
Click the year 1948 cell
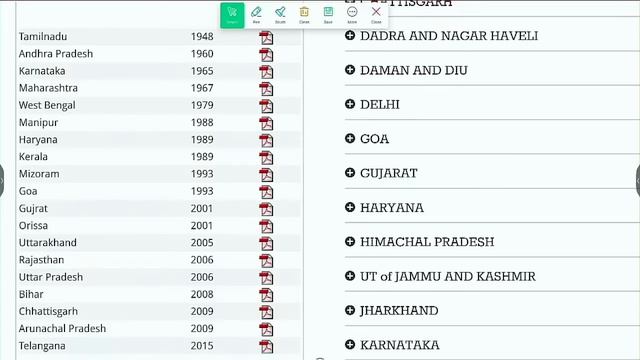[x=202, y=36]
